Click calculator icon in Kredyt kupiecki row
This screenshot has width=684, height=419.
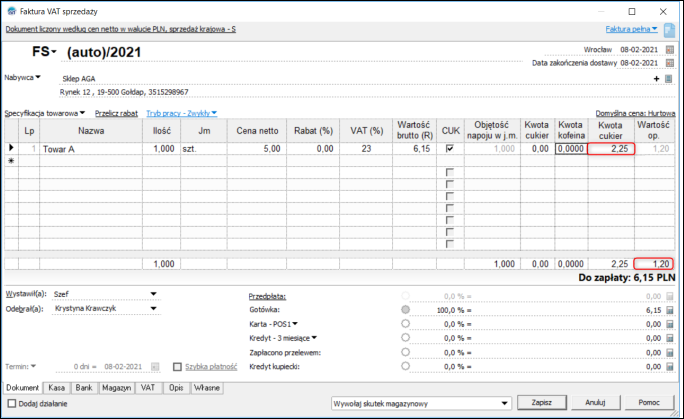pos(669,366)
